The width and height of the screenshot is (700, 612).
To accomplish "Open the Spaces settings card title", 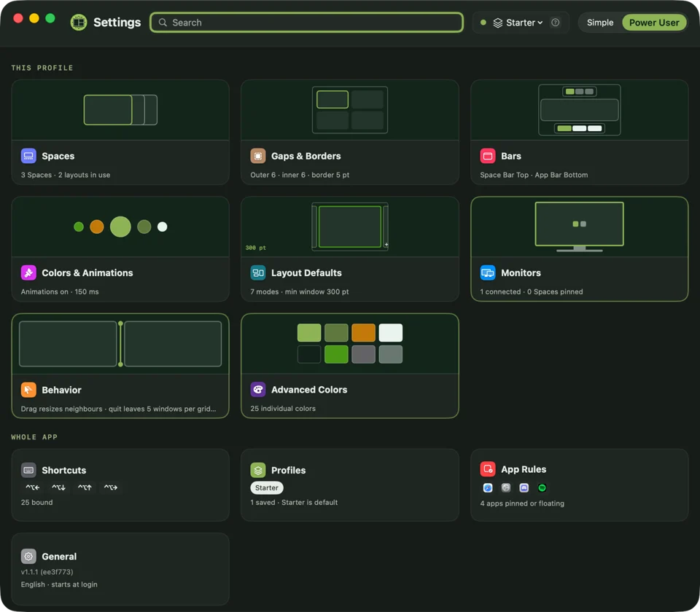I will [58, 156].
